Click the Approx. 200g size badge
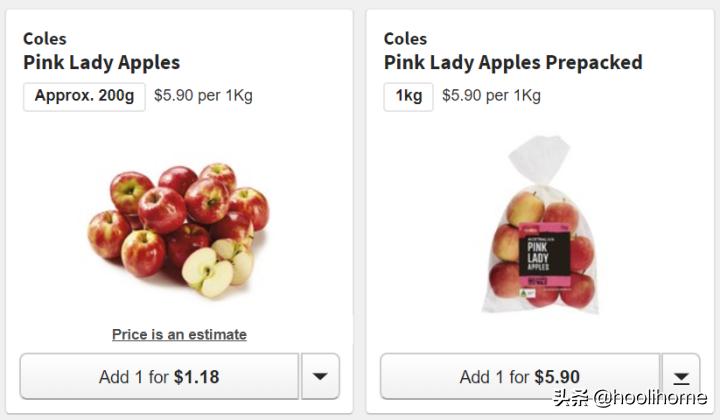Screen dimensions: 720x420 point(84,96)
